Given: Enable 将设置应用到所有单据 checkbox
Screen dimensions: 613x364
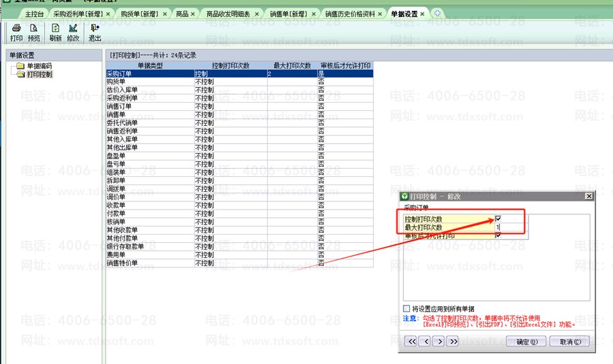Looking at the screenshot, I should coord(407,308).
